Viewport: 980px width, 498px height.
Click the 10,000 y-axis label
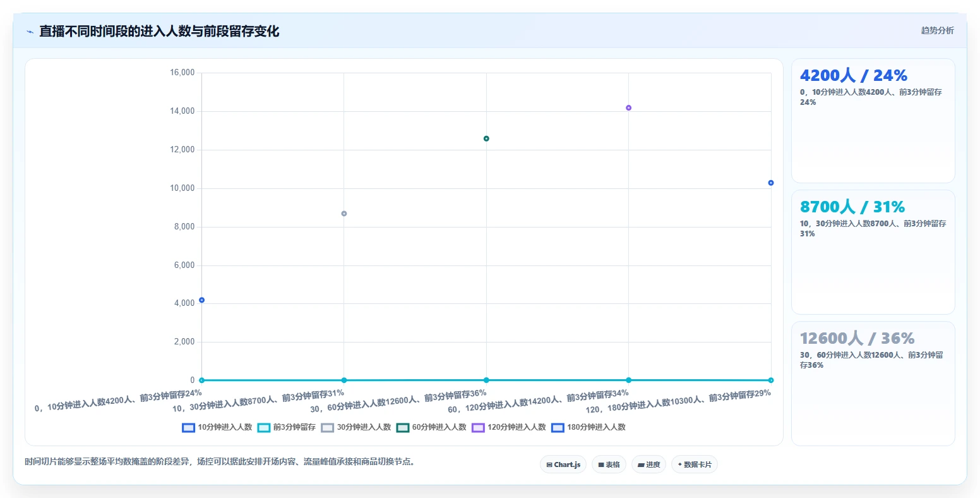pos(182,188)
